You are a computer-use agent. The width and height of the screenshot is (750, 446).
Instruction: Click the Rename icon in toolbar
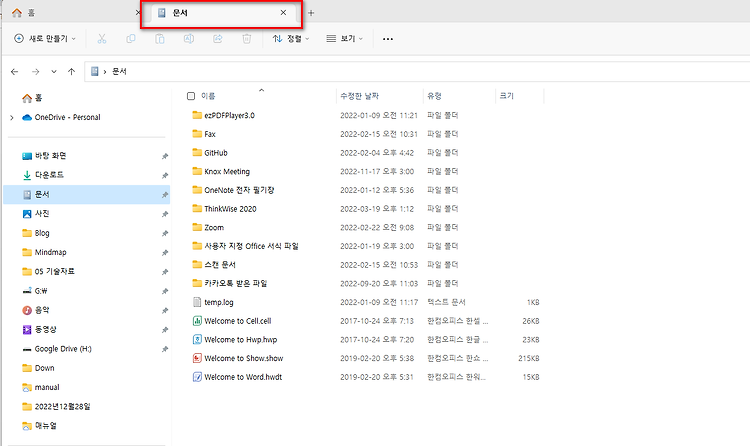coord(189,39)
